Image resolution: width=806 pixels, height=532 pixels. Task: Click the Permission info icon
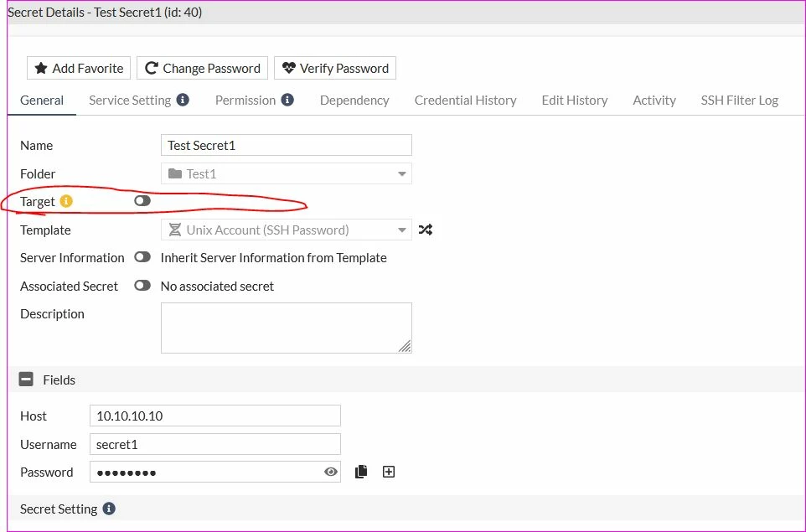[288, 100]
